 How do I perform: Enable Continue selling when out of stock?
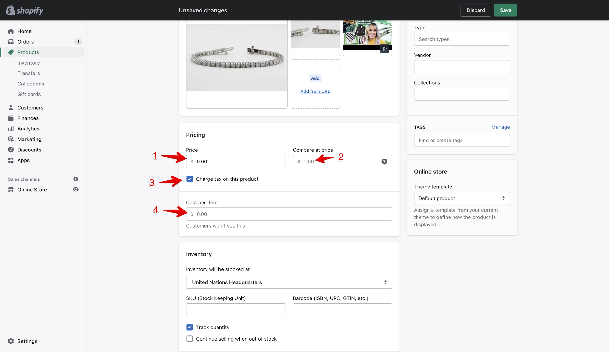[x=189, y=339]
